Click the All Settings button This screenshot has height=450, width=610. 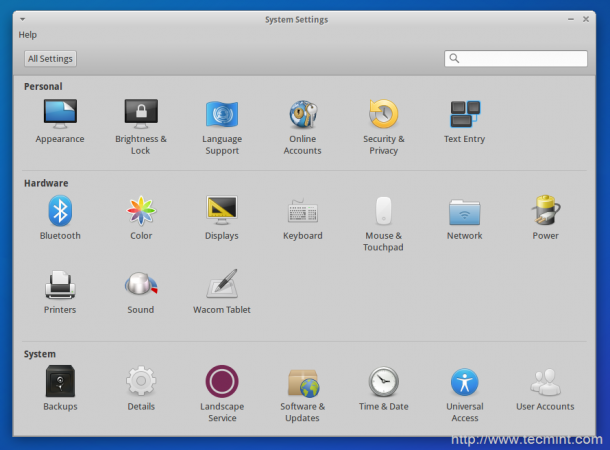(x=50, y=59)
